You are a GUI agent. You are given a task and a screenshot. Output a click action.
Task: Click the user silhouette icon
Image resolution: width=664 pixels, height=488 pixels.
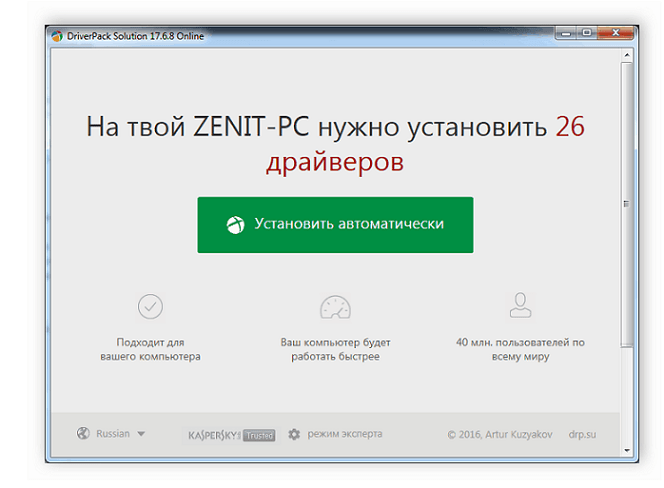(x=520, y=305)
